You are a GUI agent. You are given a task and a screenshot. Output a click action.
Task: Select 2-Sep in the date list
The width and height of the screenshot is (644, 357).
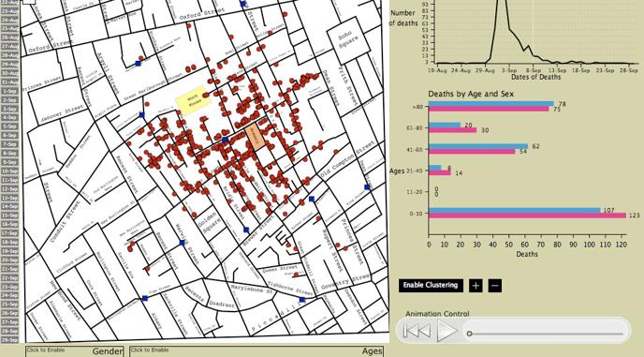(9, 100)
